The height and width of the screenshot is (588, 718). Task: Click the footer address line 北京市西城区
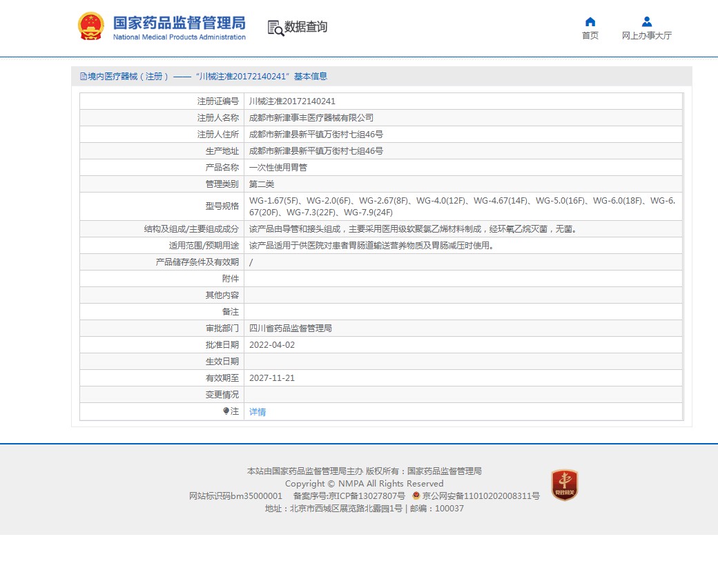(364, 509)
